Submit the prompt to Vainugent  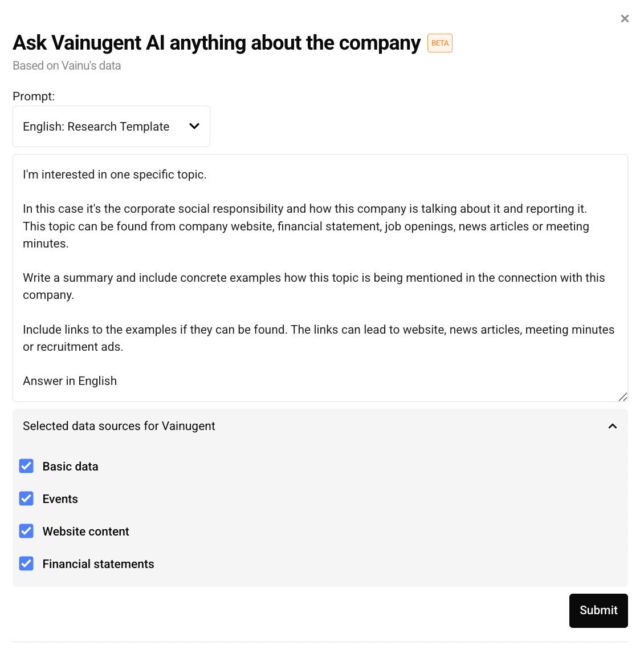(x=598, y=610)
